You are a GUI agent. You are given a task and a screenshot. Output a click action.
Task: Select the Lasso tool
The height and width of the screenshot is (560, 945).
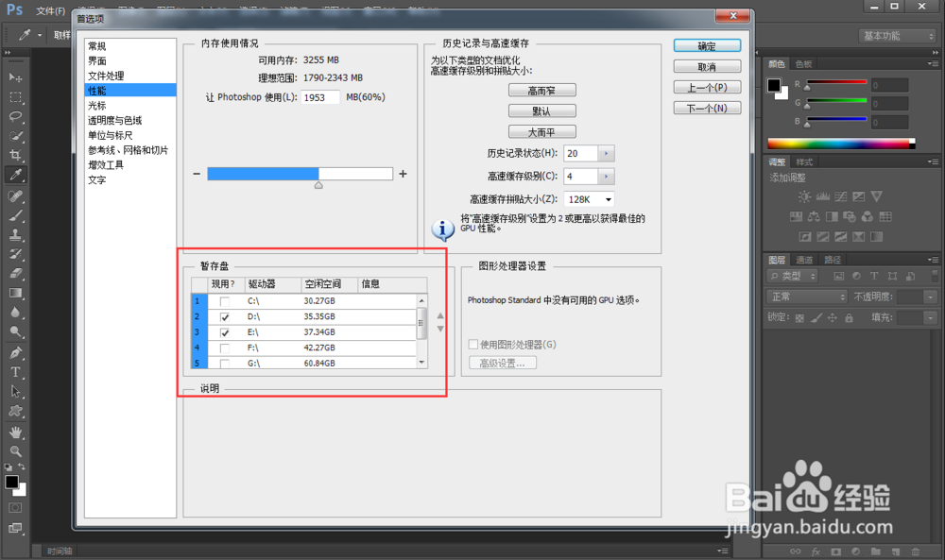pyautogui.click(x=16, y=116)
